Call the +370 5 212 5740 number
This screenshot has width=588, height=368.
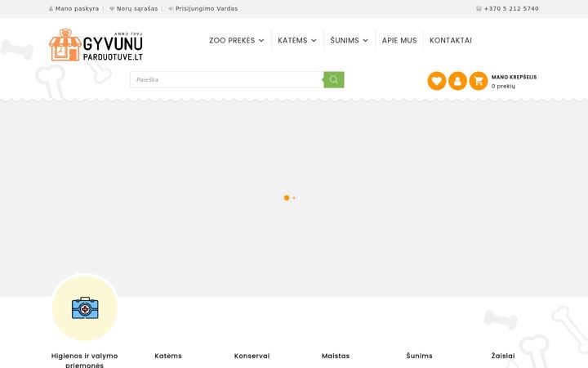point(511,9)
